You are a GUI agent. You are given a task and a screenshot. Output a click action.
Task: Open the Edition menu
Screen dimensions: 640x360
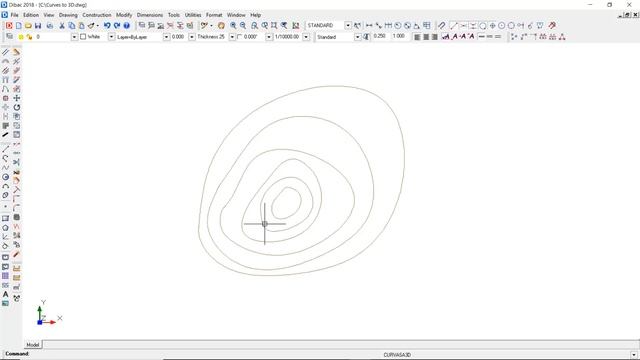coord(31,15)
